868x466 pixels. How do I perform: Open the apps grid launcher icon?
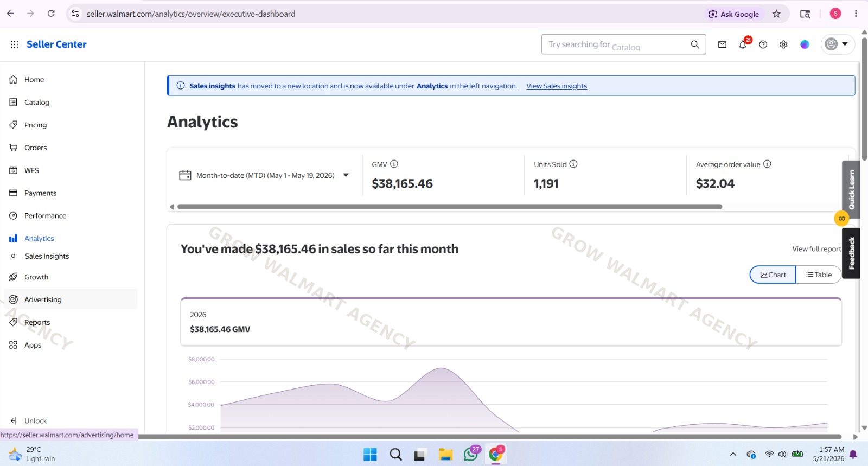[14, 44]
